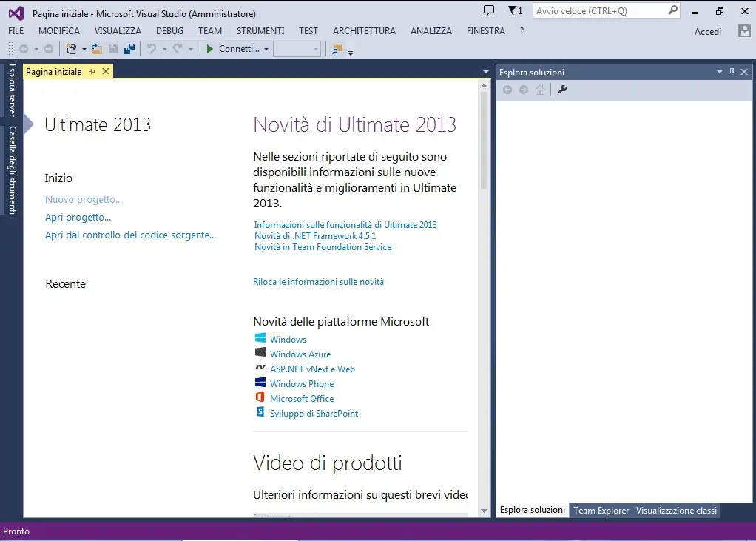Click the find in files toolbar icon
756x541 pixels.
coord(337,49)
